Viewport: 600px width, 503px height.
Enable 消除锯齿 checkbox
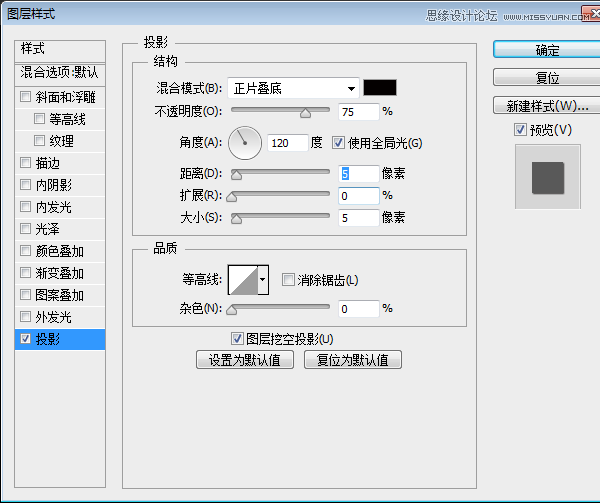[x=288, y=280]
